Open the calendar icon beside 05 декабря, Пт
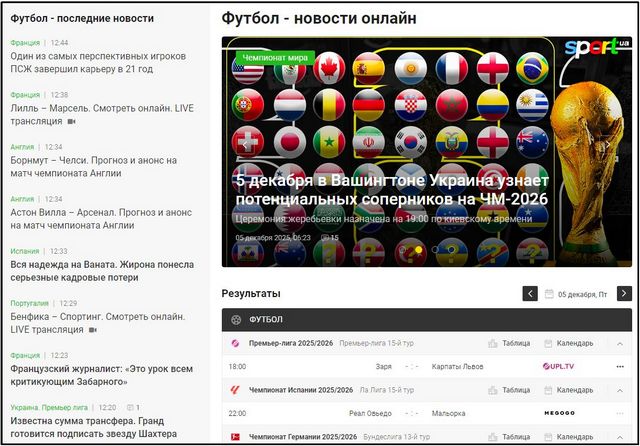The height and width of the screenshot is (446, 640). pos(549,294)
